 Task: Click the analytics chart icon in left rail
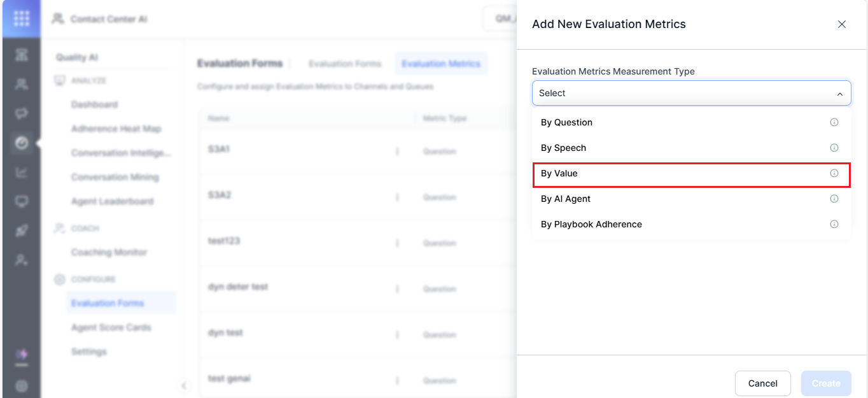pyautogui.click(x=22, y=173)
